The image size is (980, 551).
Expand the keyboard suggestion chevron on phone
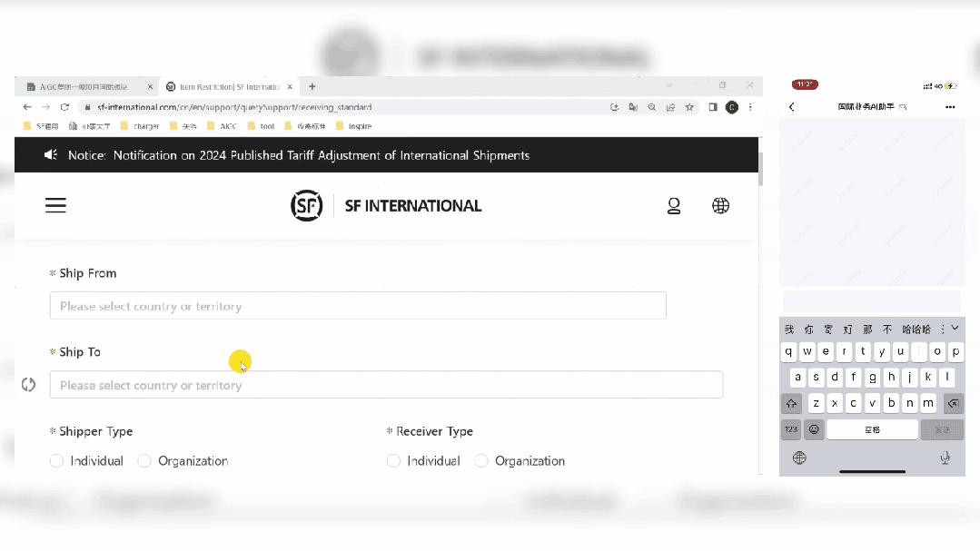click(x=954, y=328)
